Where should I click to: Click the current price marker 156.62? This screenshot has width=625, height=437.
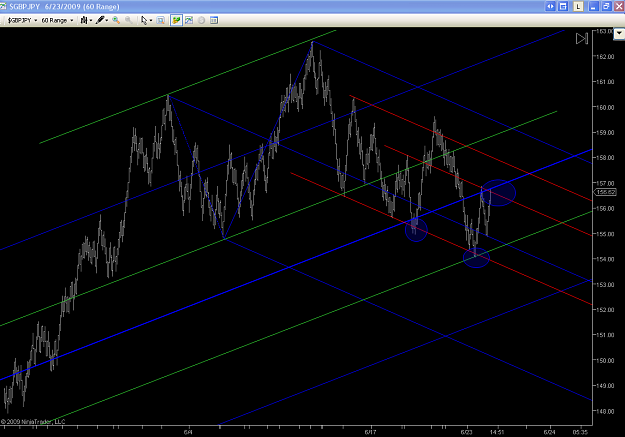(x=605, y=192)
